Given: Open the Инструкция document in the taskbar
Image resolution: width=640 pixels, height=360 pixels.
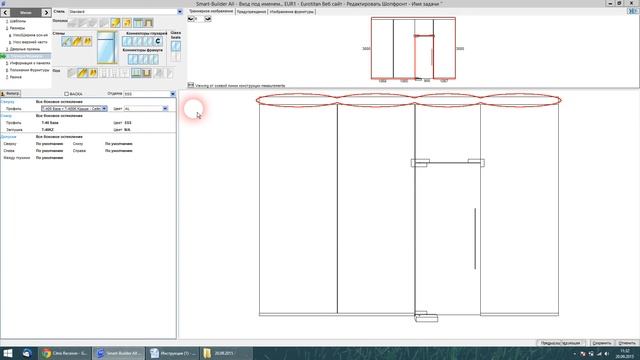Looking at the screenshot, I should (x=173, y=353).
